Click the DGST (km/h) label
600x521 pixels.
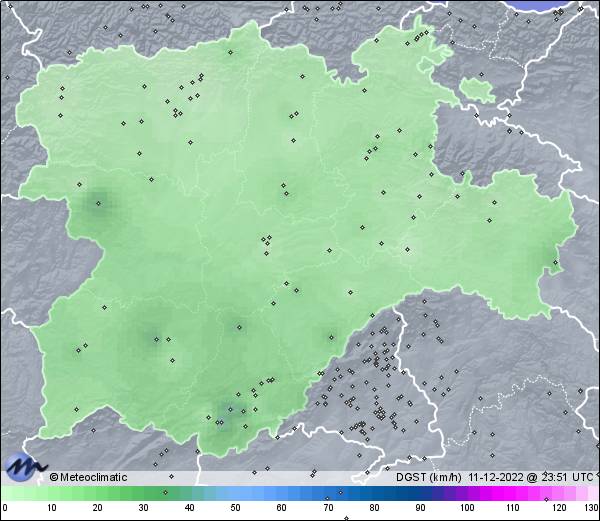(429, 477)
